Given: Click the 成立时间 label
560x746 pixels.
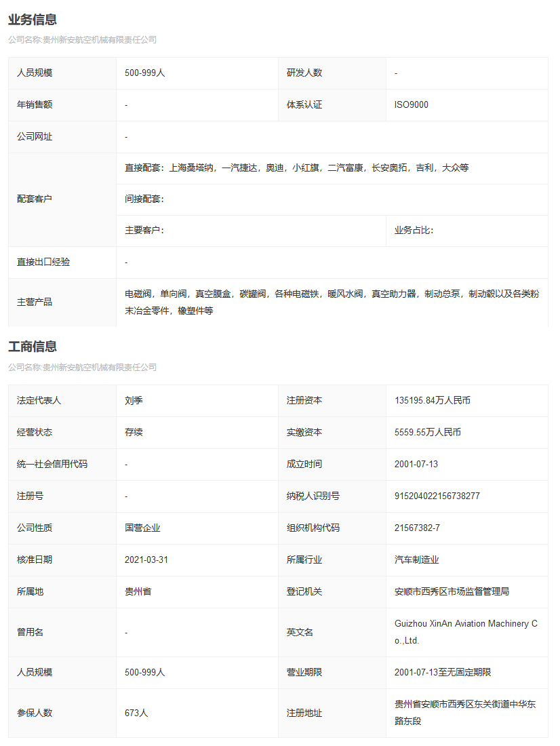Looking at the screenshot, I should (304, 465).
